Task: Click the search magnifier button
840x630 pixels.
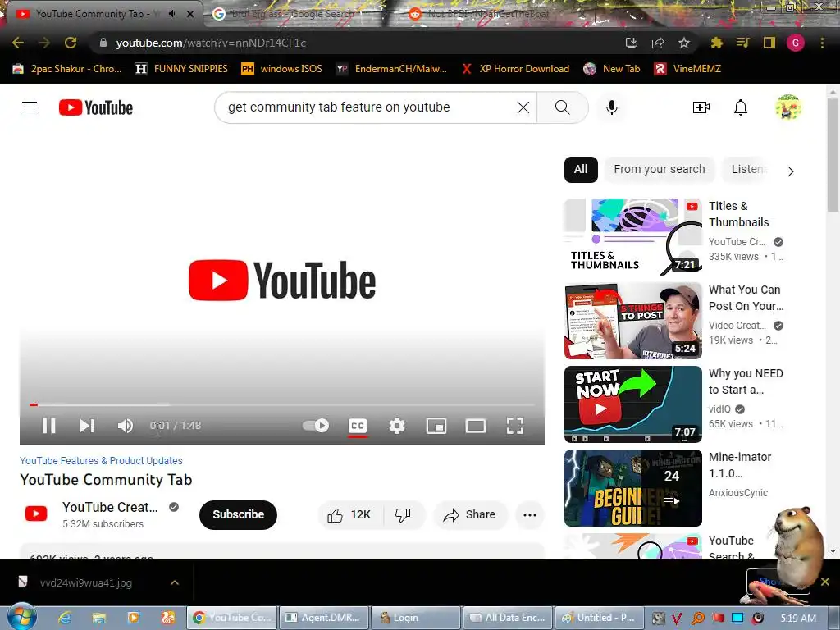Action: click(563, 107)
